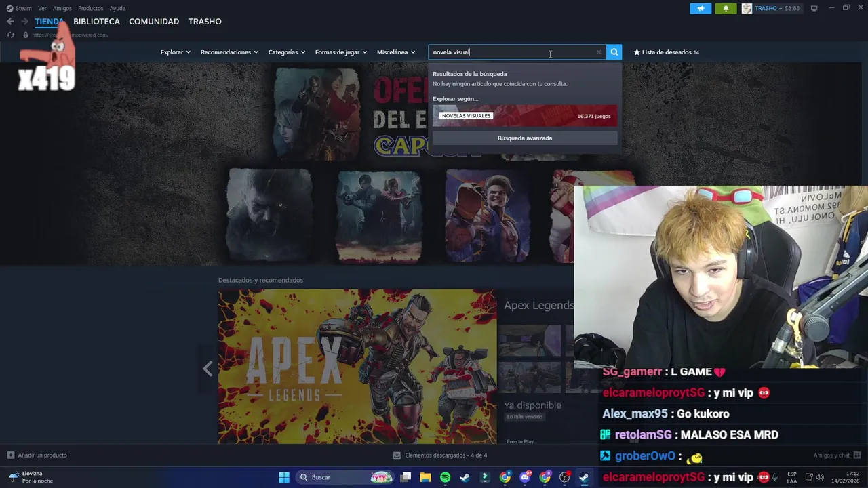Open the Ayuda menu
The width and height of the screenshot is (868, 488).
click(x=118, y=8)
